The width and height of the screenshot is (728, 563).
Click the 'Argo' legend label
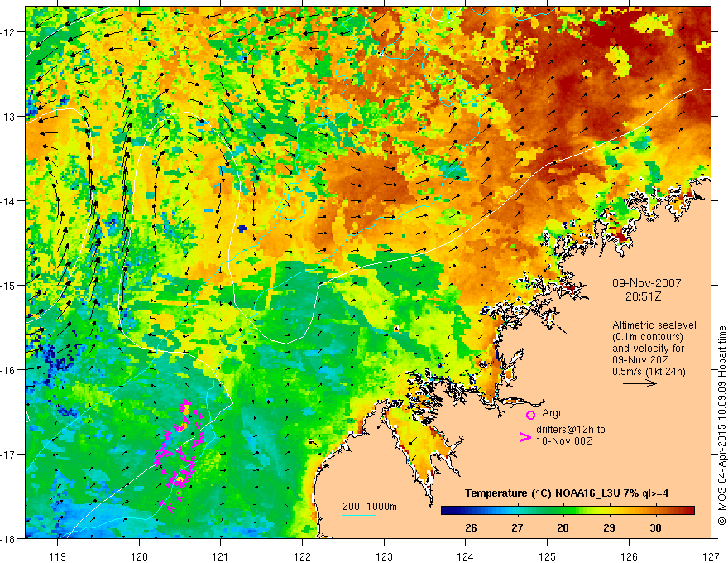coord(553,413)
